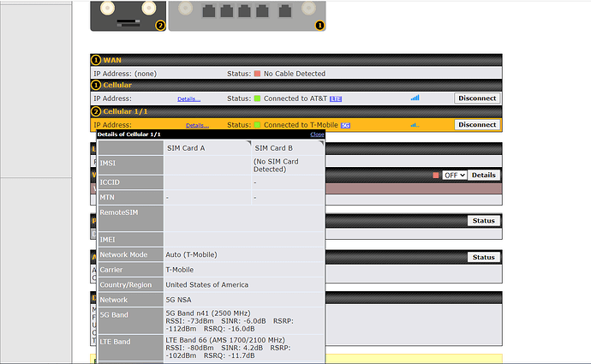Select the SIM Card B column header
This screenshot has height=364, width=591.
(273, 148)
